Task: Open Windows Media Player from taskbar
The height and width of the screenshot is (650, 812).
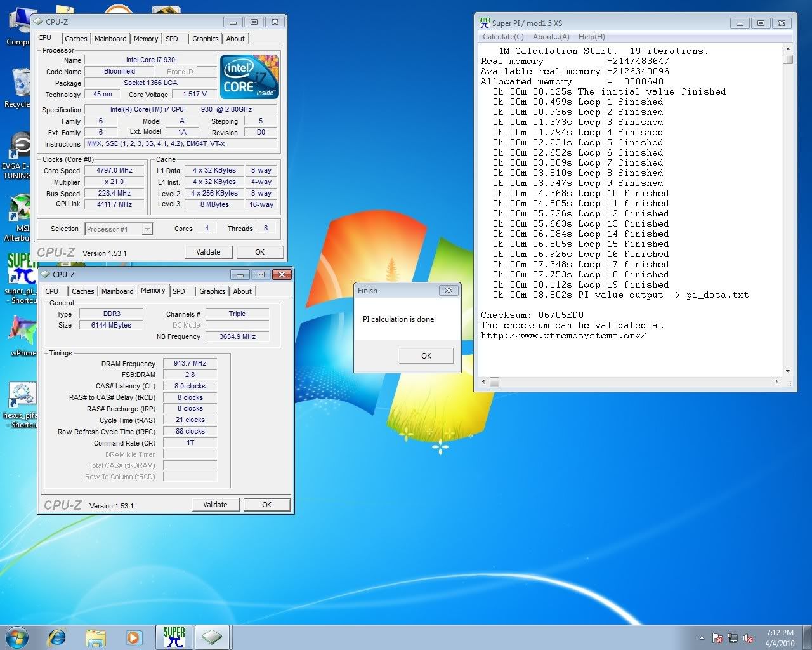Action: pos(134,637)
